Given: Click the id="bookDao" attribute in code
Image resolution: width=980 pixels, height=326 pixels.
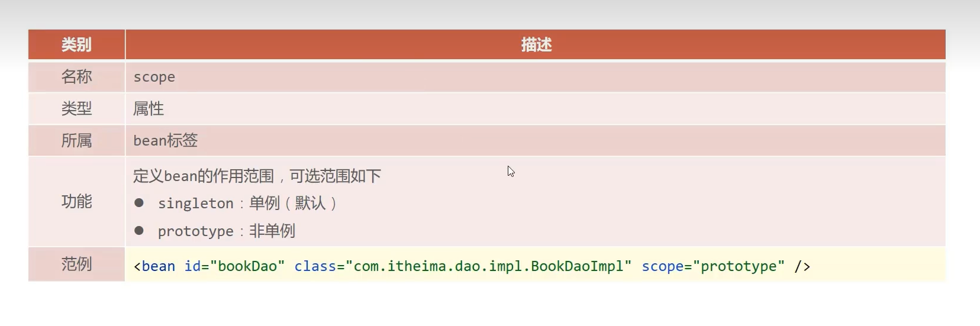Looking at the screenshot, I should pos(234,266).
